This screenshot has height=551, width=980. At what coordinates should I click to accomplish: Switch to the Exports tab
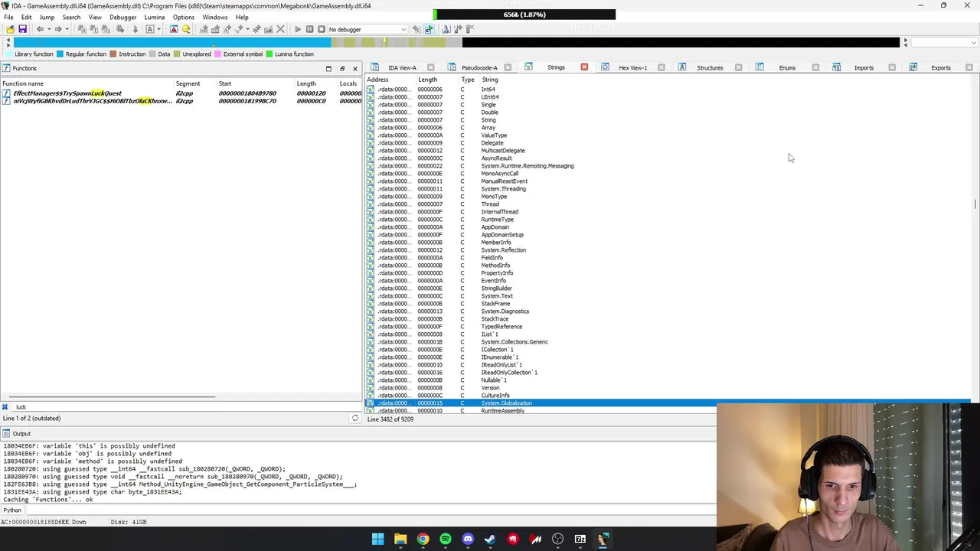click(941, 67)
